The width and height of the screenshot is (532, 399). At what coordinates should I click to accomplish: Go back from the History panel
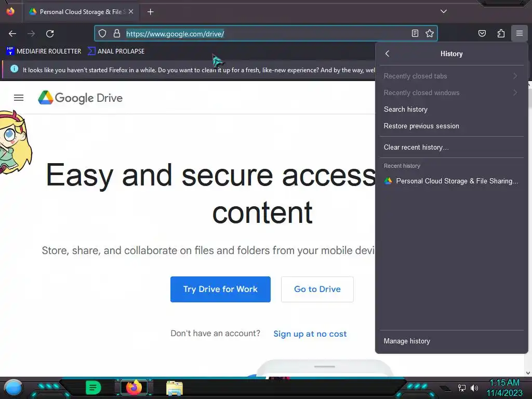pyautogui.click(x=388, y=54)
